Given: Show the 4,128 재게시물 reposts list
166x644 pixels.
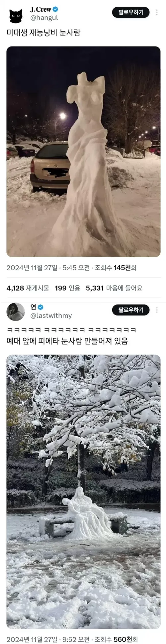Looking at the screenshot, I should 28,288.
